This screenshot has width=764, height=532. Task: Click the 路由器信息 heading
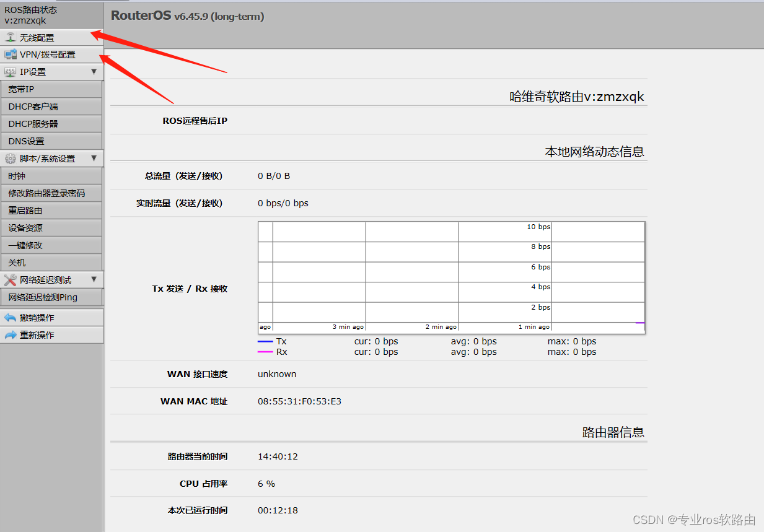613,432
